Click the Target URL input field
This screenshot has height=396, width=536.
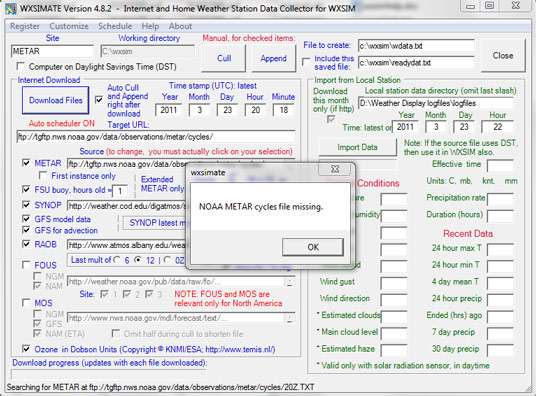[x=156, y=137]
